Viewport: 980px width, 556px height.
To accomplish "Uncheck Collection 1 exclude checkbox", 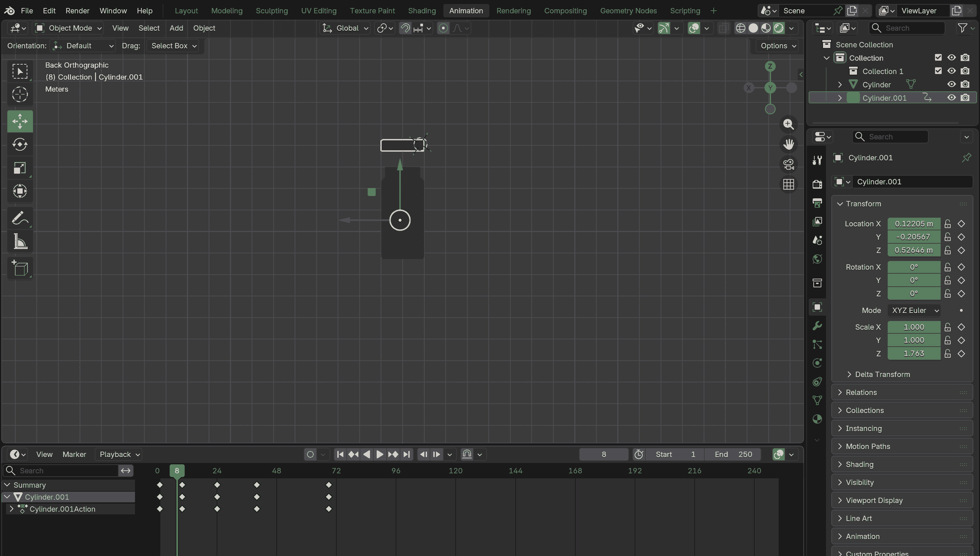I will tap(938, 71).
